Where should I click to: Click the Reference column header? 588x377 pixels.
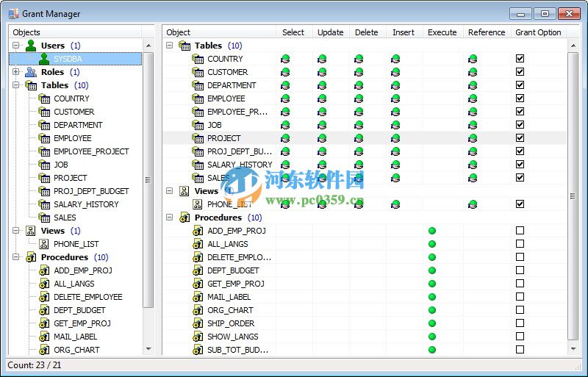point(487,32)
